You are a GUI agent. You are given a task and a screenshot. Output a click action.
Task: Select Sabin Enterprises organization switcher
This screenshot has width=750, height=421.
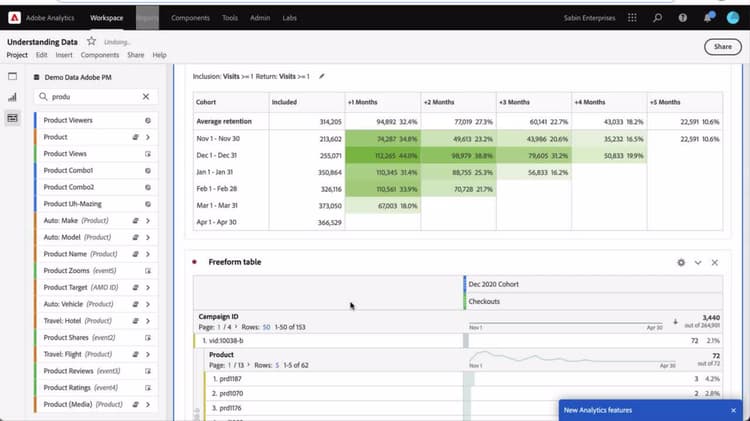[x=589, y=18]
